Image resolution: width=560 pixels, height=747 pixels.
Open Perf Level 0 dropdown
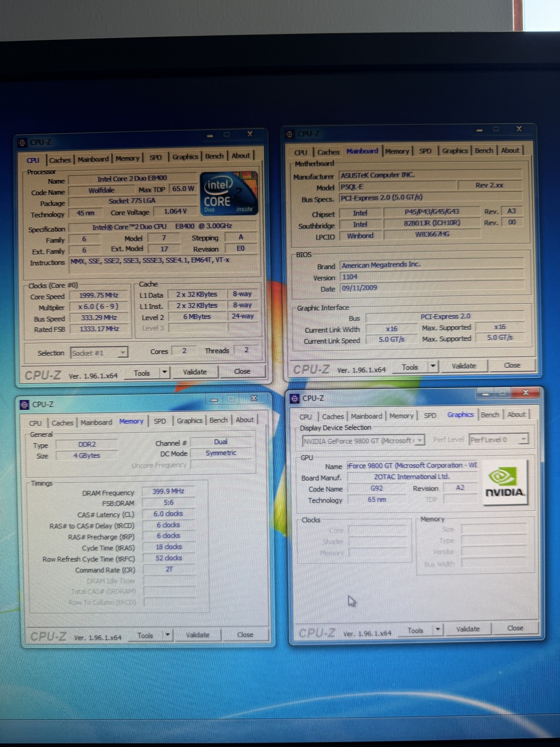[x=498, y=440]
